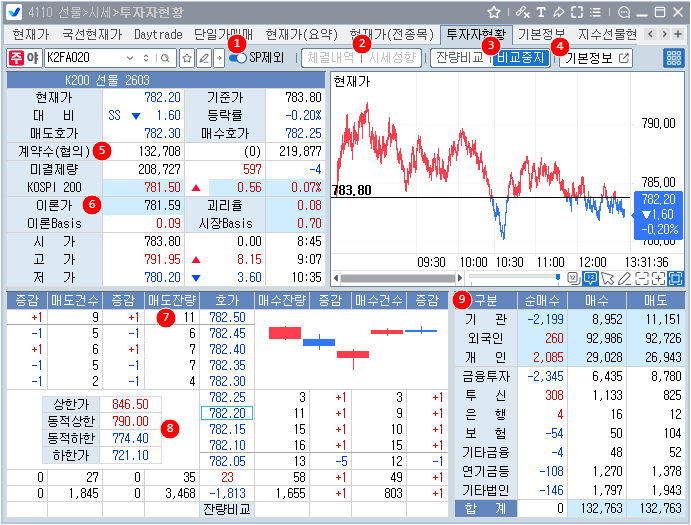Expand the tab list dropdown arrow

(x=679, y=34)
